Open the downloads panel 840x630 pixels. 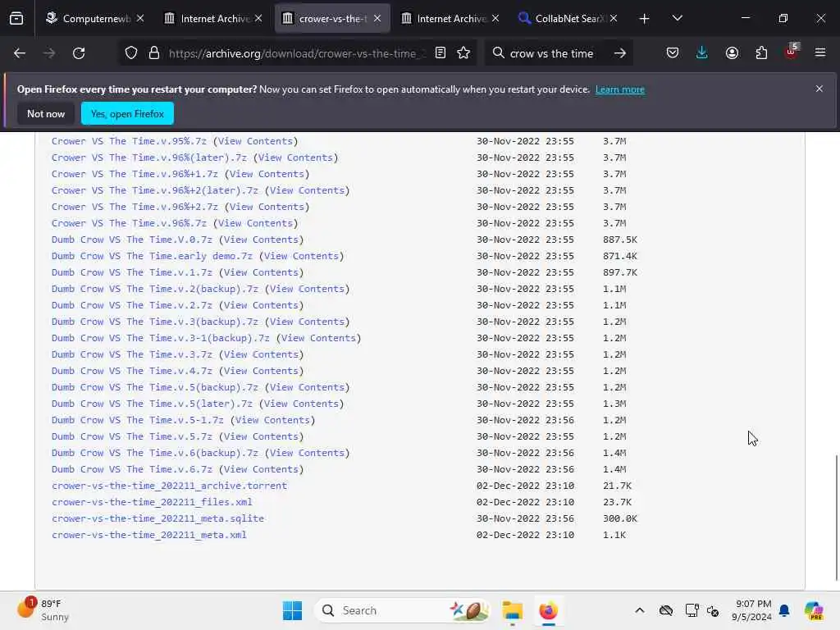(702, 53)
